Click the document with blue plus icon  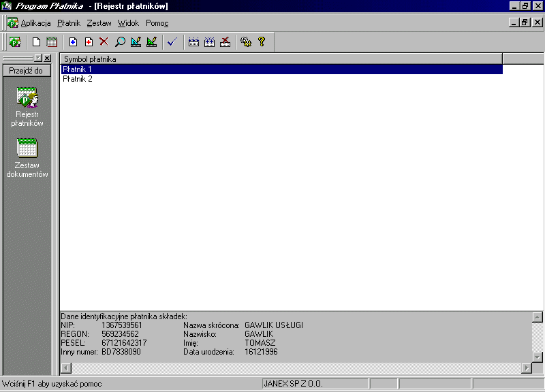[73, 42]
